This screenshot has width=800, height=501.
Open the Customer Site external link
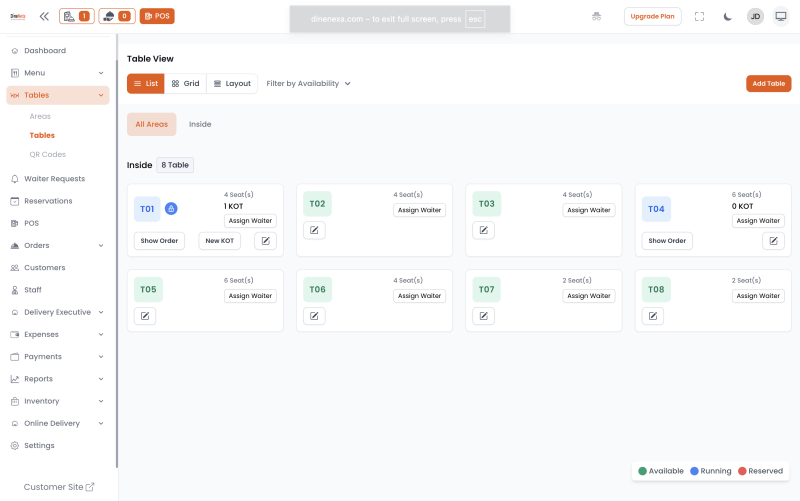[x=59, y=487]
